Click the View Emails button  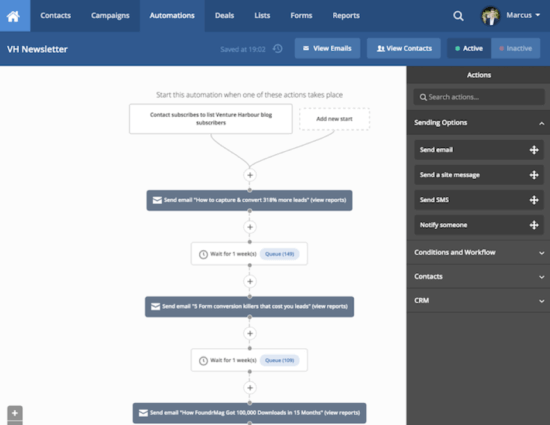(327, 48)
